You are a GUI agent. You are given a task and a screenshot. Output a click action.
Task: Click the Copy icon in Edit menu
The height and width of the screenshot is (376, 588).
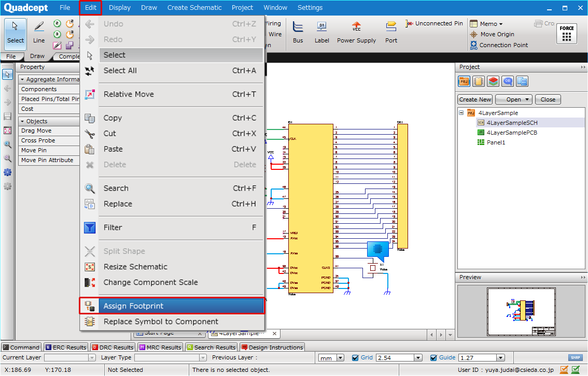(x=90, y=118)
